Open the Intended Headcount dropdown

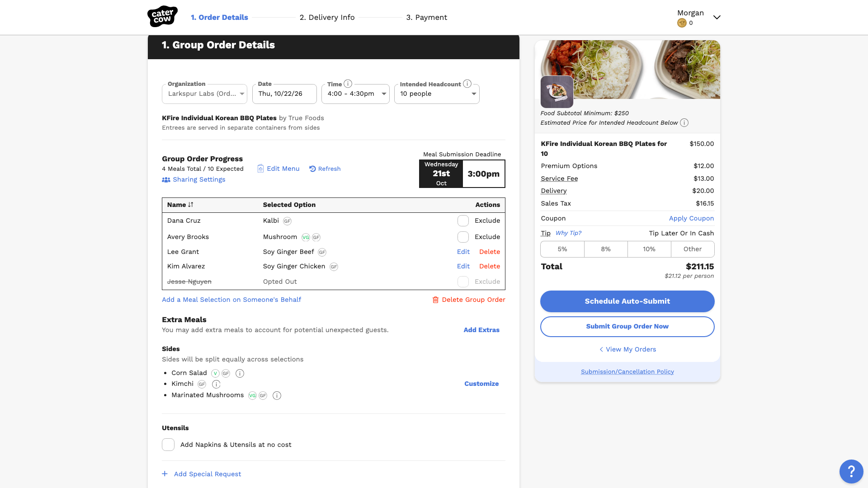click(x=437, y=94)
